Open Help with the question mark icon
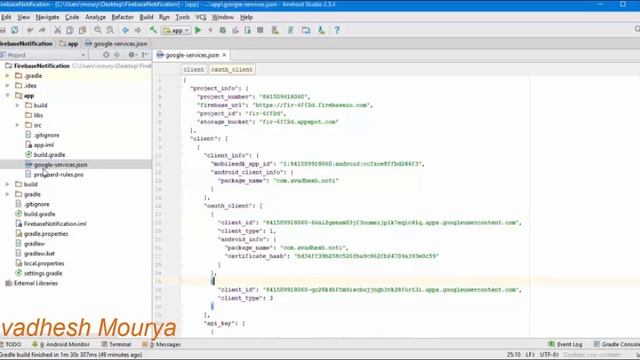Image resolution: width=640 pixels, height=360 pixels. click(337, 30)
